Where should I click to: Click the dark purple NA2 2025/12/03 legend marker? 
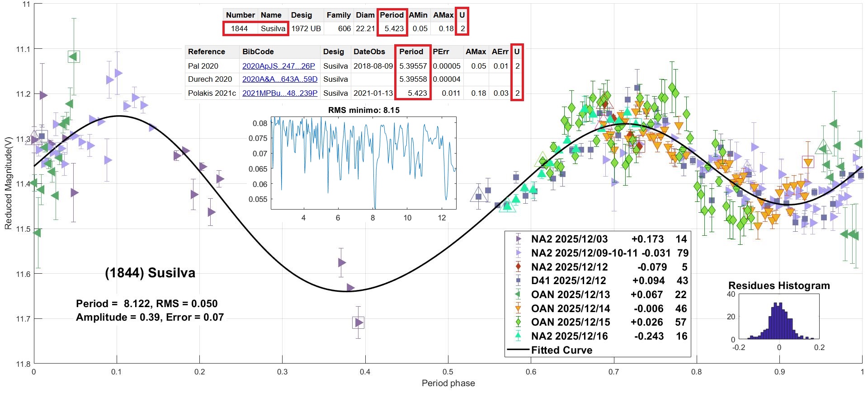pyautogui.click(x=519, y=239)
